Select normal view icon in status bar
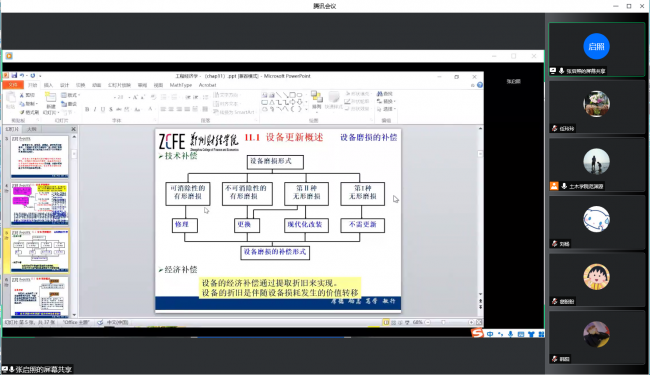This screenshot has width=650, height=375. click(x=386, y=322)
